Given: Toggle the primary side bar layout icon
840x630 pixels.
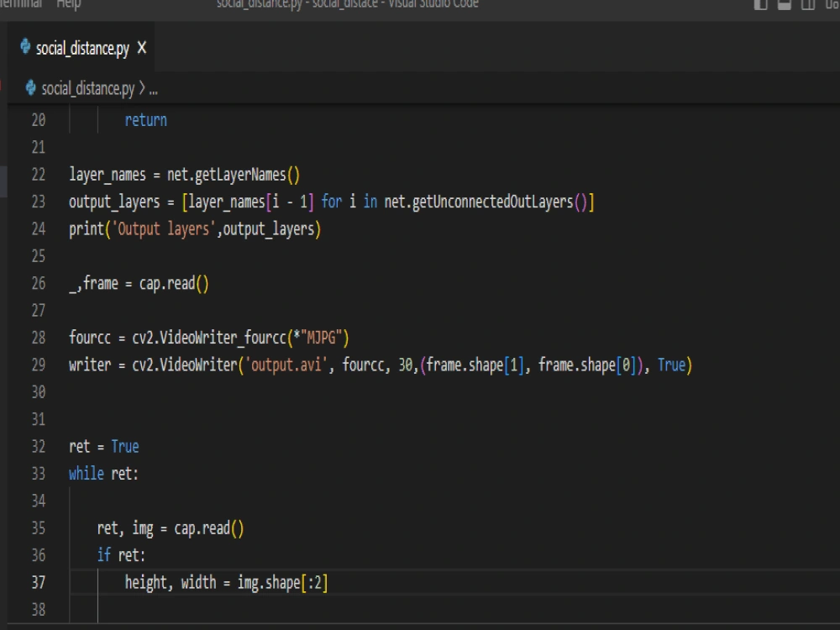Looking at the screenshot, I should [760, 5].
